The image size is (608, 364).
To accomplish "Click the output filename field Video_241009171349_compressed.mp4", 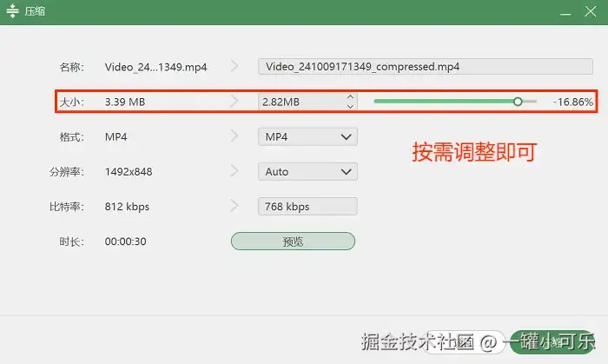I will 426,67.
